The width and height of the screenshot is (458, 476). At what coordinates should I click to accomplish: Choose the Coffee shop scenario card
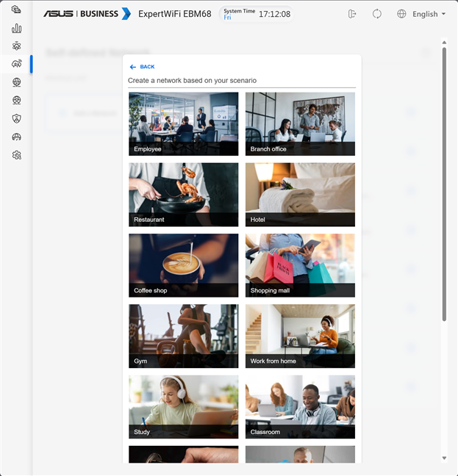(184, 265)
